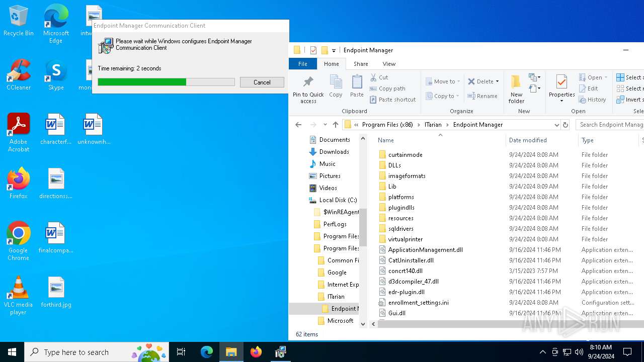This screenshot has height=362, width=644.
Task: Click Firefox icon in taskbar
Action: [x=256, y=352]
